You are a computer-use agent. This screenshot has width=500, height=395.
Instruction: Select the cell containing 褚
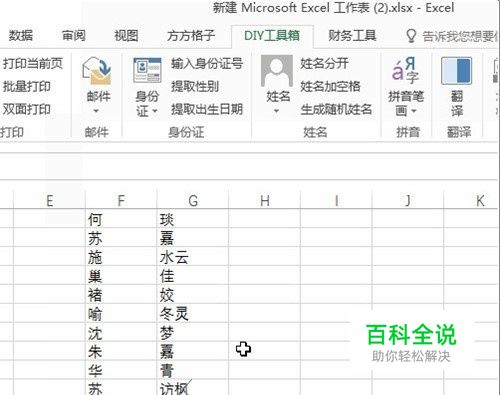[x=121, y=294]
